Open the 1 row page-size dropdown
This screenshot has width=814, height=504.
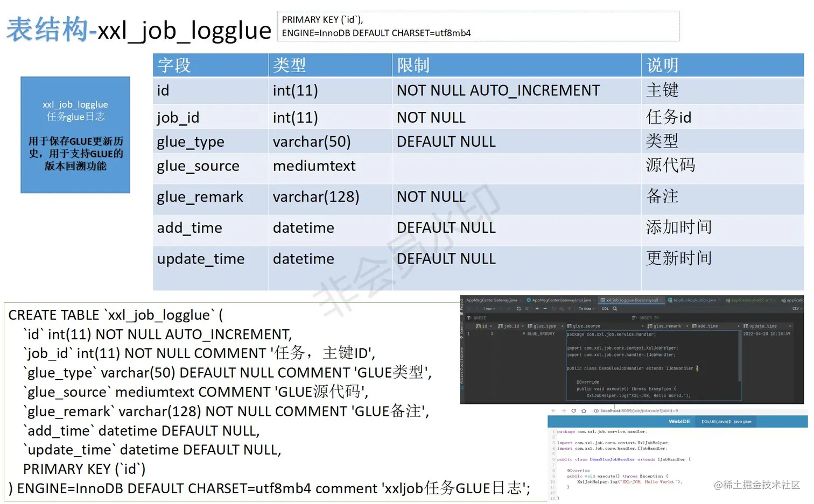click(489, 309)
